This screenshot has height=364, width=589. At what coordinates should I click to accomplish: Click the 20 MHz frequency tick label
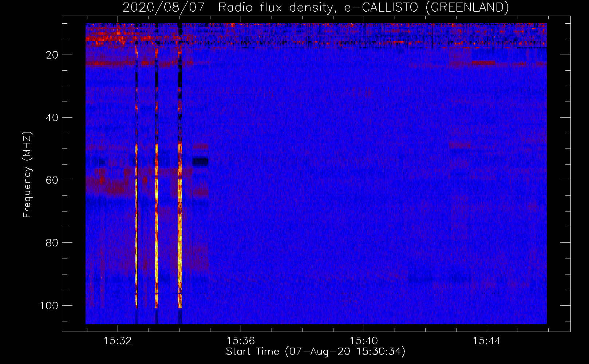tap(52, 55)
